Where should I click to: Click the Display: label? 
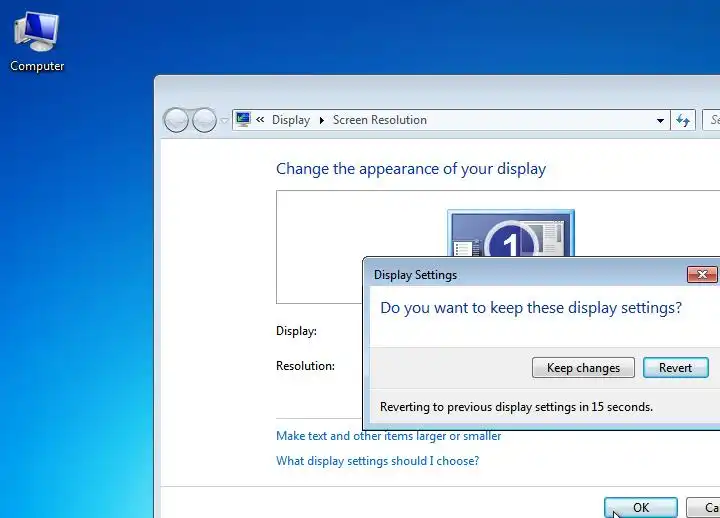(296, 331)
